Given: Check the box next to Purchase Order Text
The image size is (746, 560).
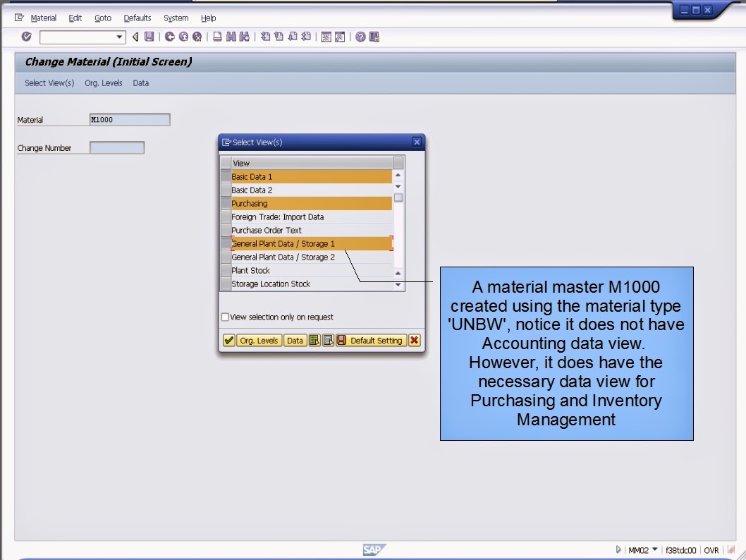Looking at the screenshot, I should click(x=226, y=230).
